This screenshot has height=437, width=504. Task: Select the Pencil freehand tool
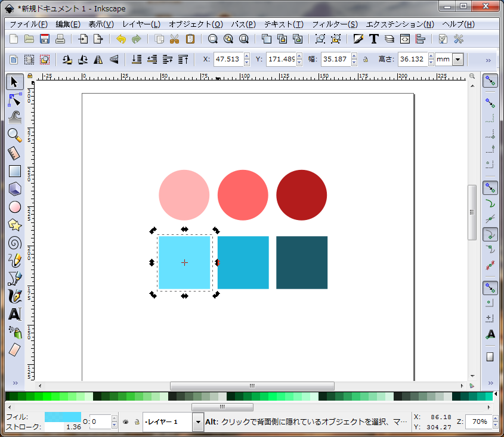pos(14,261)
